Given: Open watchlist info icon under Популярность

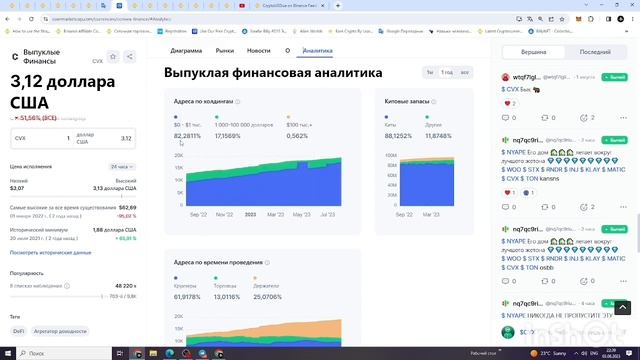Looking at the screenshot, I should [x=67, y=286].
